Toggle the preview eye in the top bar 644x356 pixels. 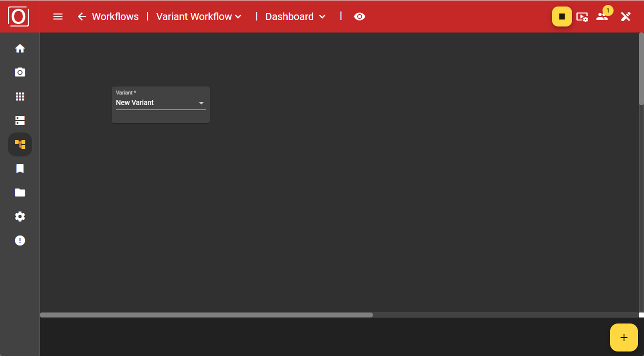359,16
